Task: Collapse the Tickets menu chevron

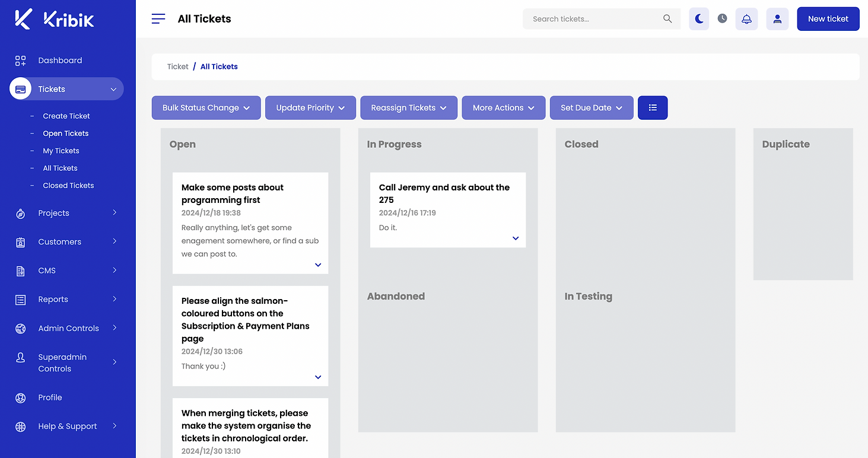Action: 113,90
